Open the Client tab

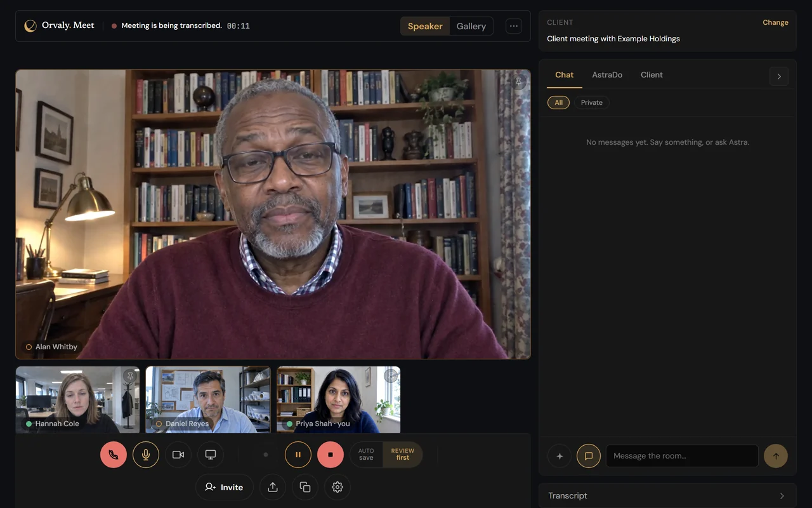652,75
